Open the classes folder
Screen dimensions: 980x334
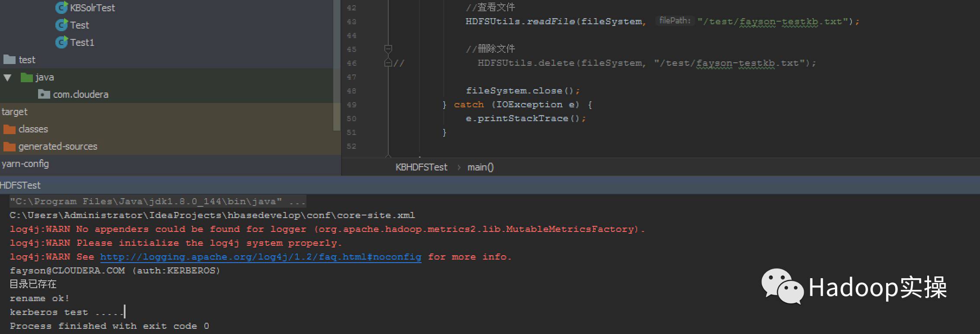33,129
